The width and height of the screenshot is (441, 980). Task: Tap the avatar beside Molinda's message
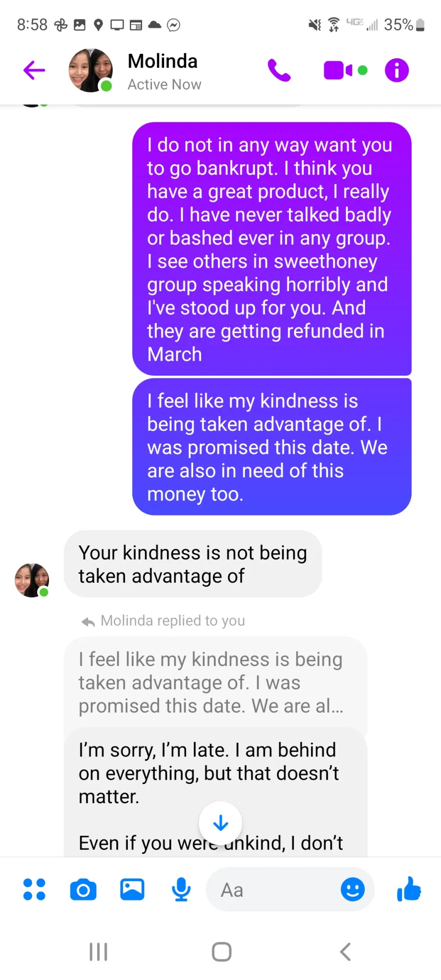(32, 580)
